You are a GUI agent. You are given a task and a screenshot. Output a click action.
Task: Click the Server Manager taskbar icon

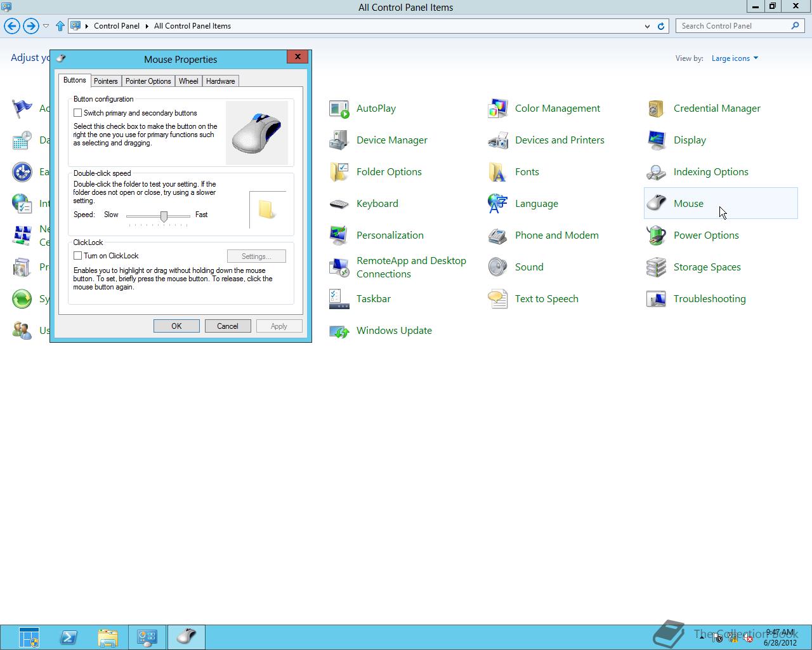[29, 637]
